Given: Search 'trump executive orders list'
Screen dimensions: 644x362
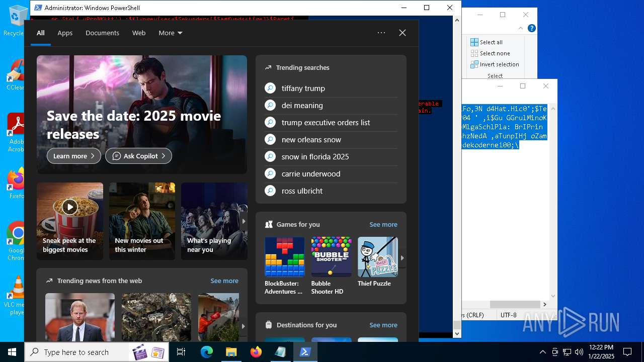Looking at the screenshot, I should (x=331, y=122).
